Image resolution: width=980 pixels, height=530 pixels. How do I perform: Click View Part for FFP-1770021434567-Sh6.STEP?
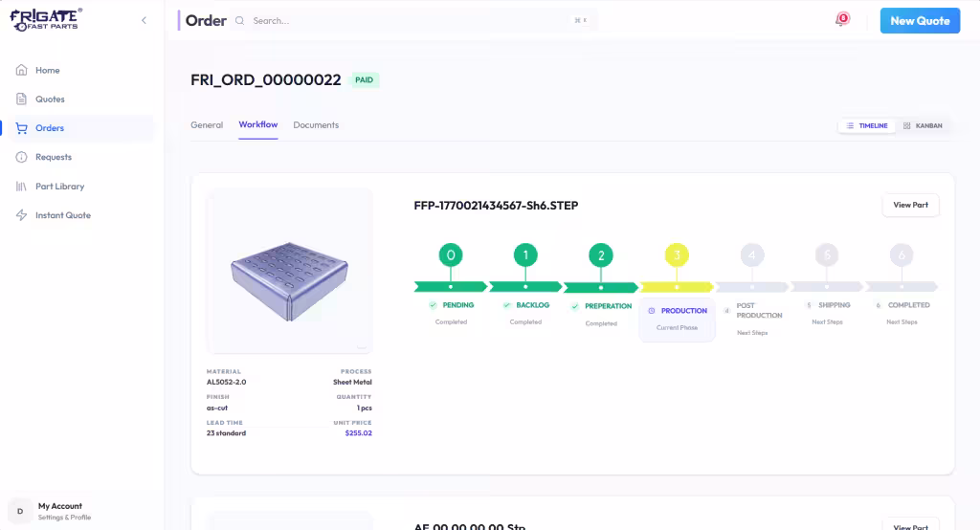[x=911, y=205]
